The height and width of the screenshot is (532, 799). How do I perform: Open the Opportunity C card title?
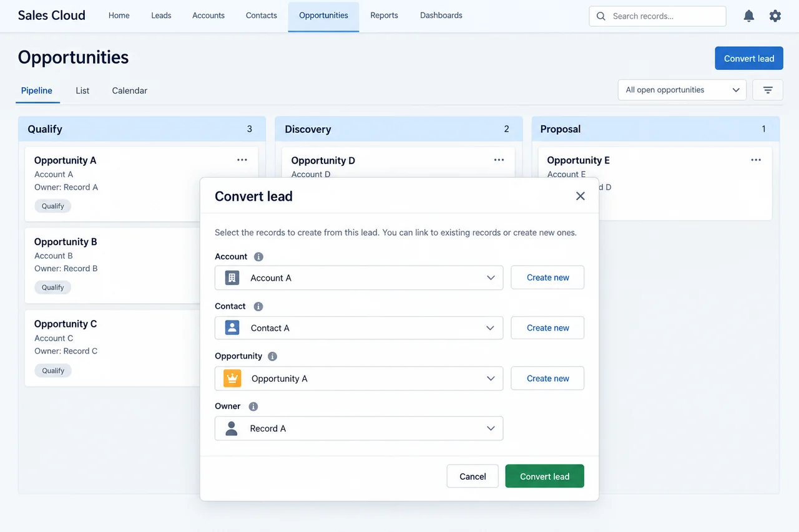[x=66, y=324]
